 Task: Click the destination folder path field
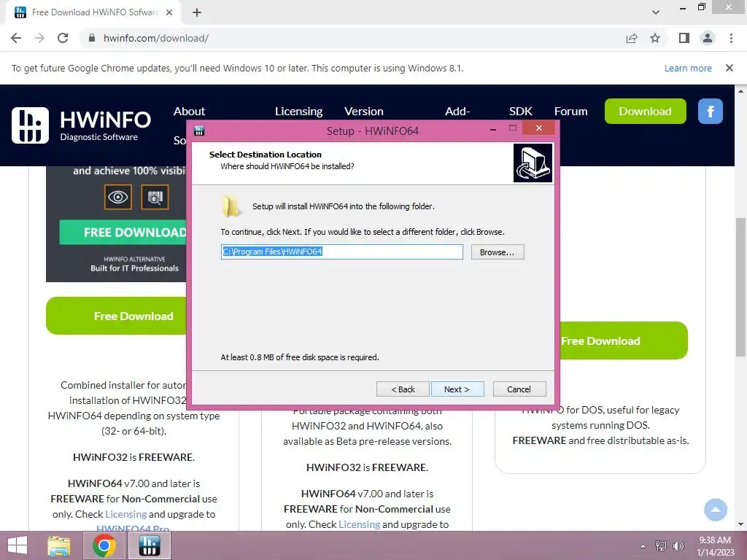341,252
